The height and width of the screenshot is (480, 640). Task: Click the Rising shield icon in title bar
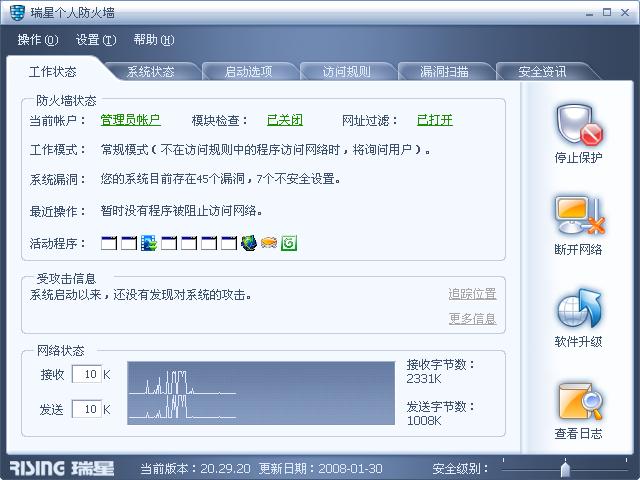tap(17, 13)
